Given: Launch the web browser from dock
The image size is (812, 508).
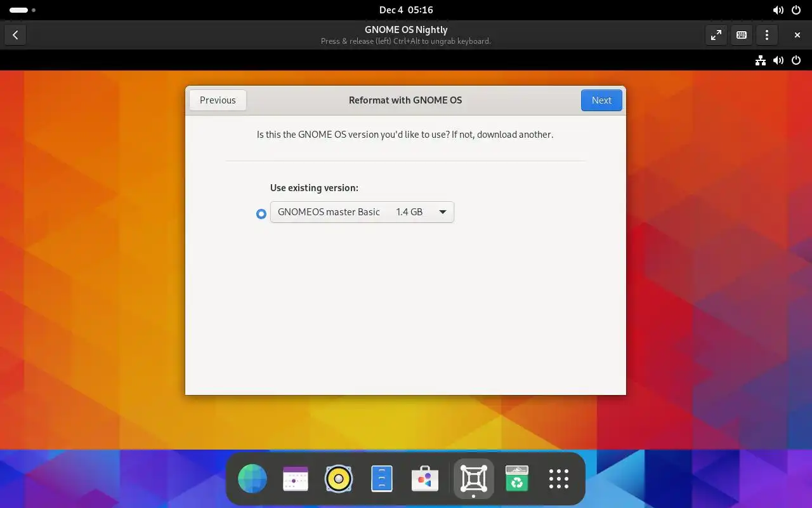Looking at the screenshot, I should click(x=252, y=479).
